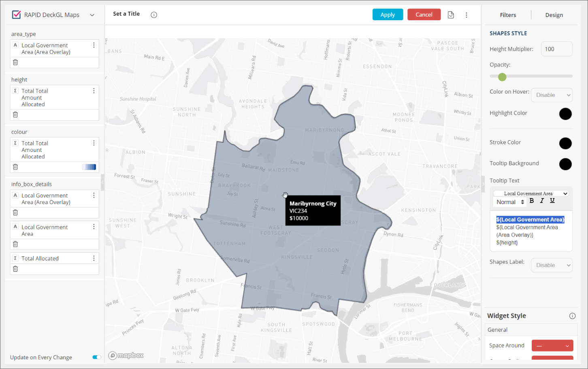Click the Widget Style info icon

pyautogui.click(x=572, y=316)
